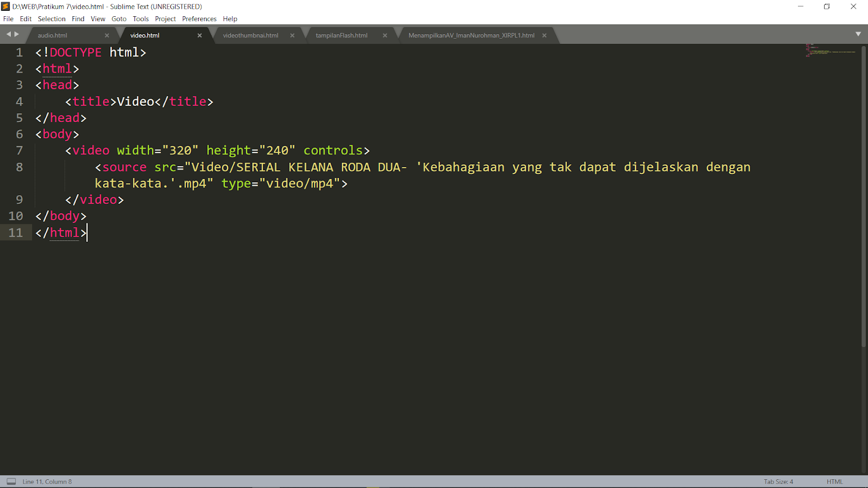This screenshot has width=868, height=488.
Task: Change syntax by clicking HTML in status bar
Action: (x=834, y=481)
